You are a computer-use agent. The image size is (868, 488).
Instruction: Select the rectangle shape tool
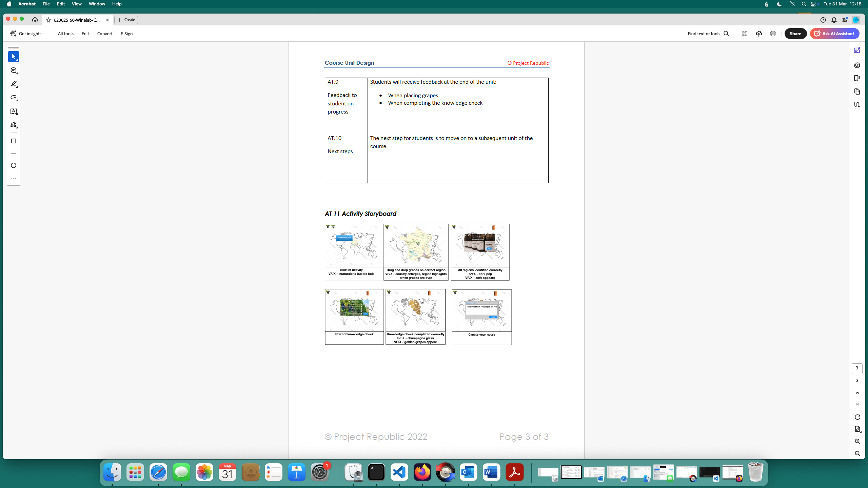(14, 141)
